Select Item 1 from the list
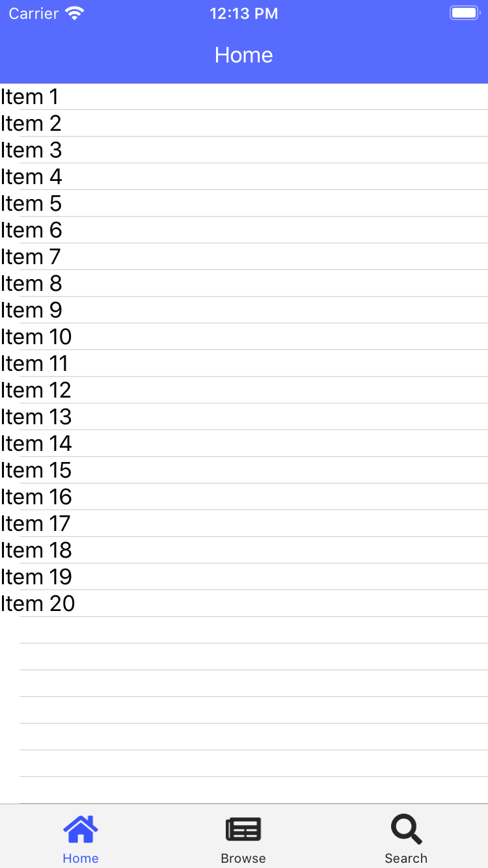Viewport: 488px width, 868px height. tap(244, 96)
